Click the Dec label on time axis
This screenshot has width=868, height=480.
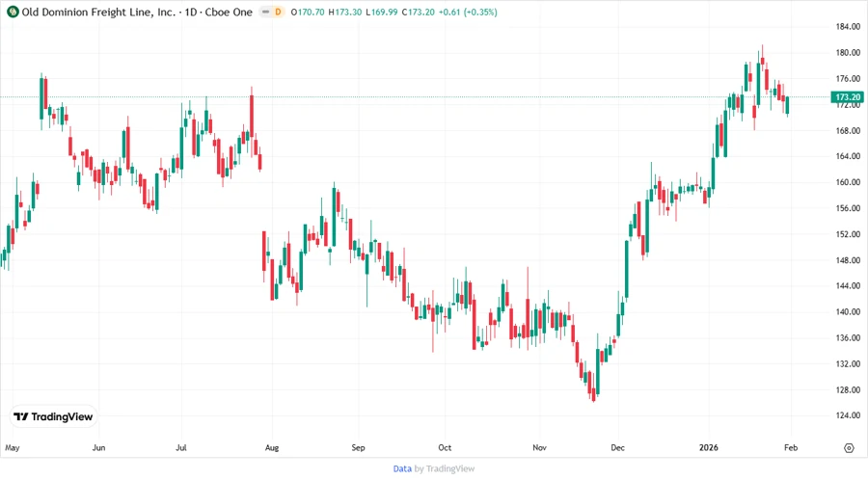(x=618, y=447)
